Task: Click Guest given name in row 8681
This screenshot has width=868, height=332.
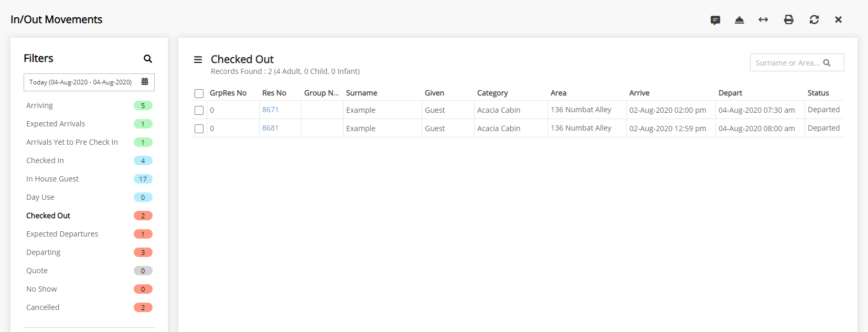Action: pos(435,128)
